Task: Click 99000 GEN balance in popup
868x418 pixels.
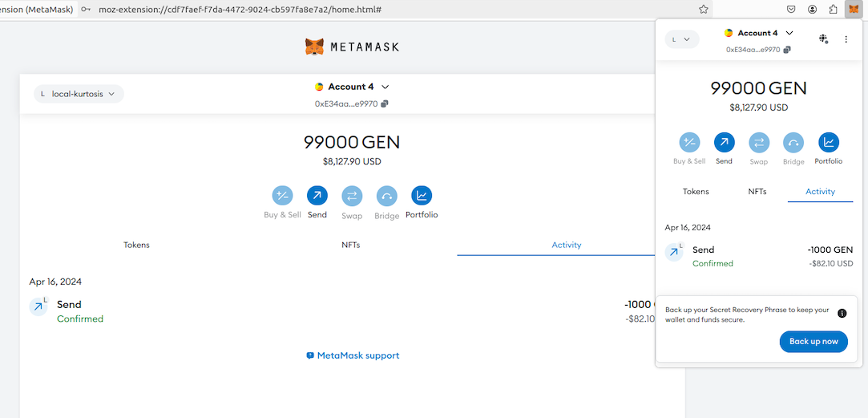Action: click(x=758, y=89)
